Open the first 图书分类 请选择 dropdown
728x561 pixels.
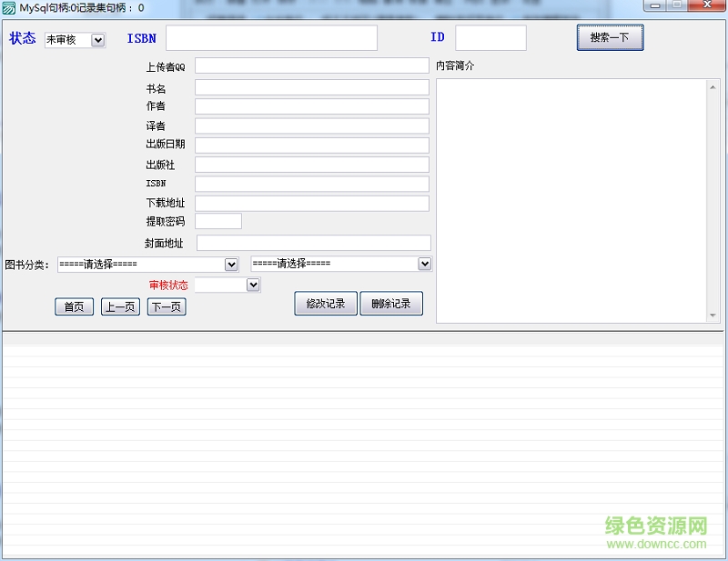(x=230, y=263)
